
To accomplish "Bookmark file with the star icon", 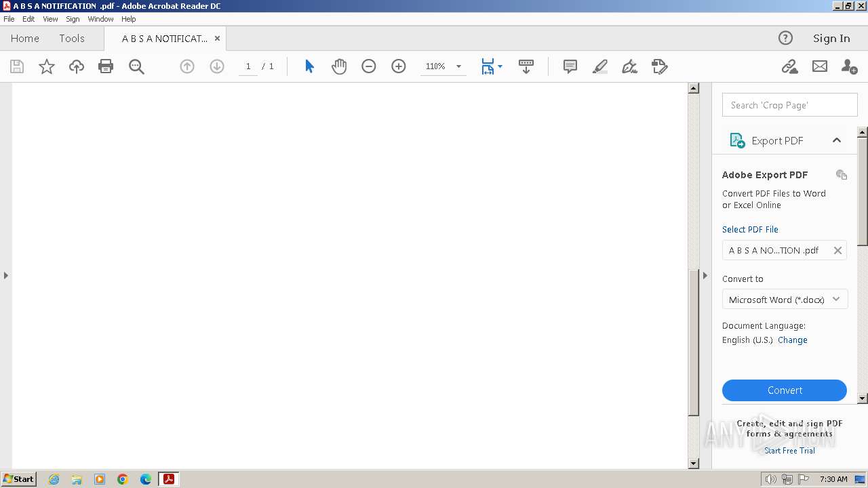I will coord(47,66).
